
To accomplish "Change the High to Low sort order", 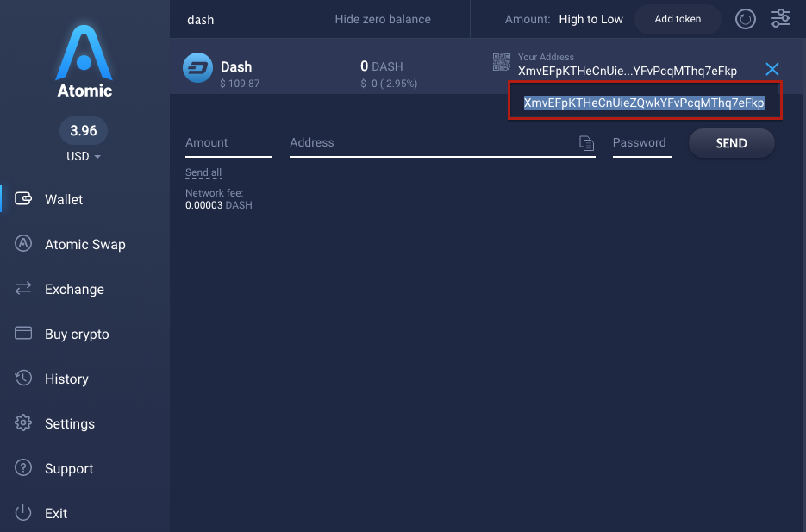I will point(590,19).
